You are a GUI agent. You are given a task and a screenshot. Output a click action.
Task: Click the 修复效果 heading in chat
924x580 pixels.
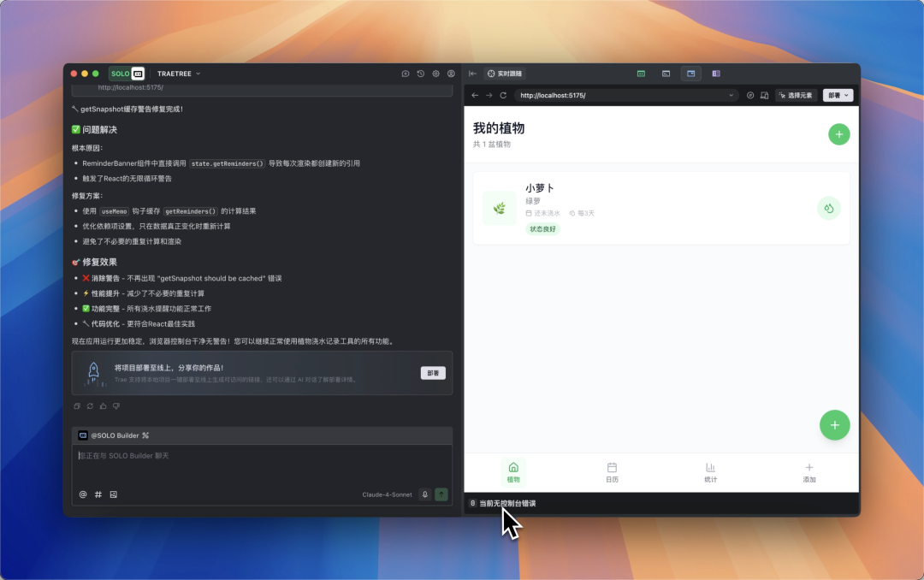point(99,263)
